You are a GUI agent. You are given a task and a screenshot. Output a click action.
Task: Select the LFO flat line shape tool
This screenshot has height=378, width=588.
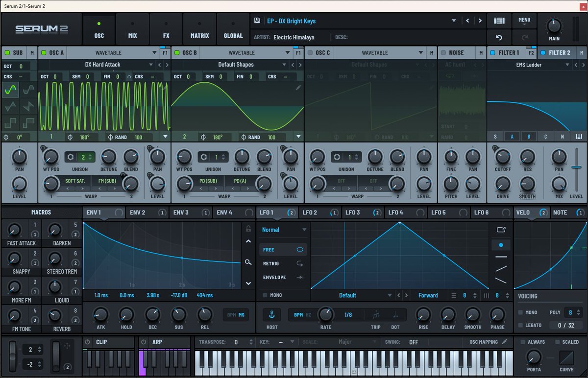[x=501, y=257]
